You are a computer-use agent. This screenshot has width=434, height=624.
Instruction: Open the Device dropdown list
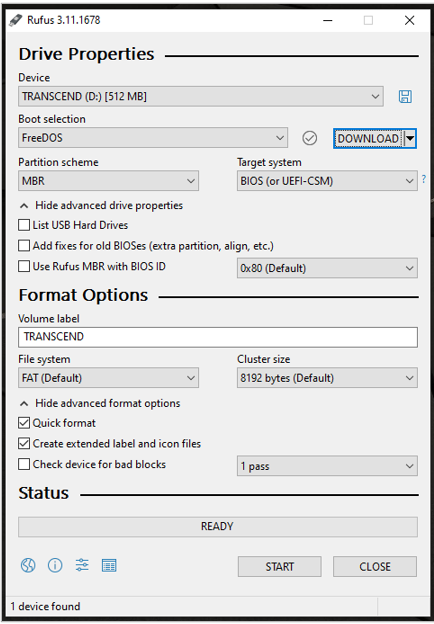201,96
